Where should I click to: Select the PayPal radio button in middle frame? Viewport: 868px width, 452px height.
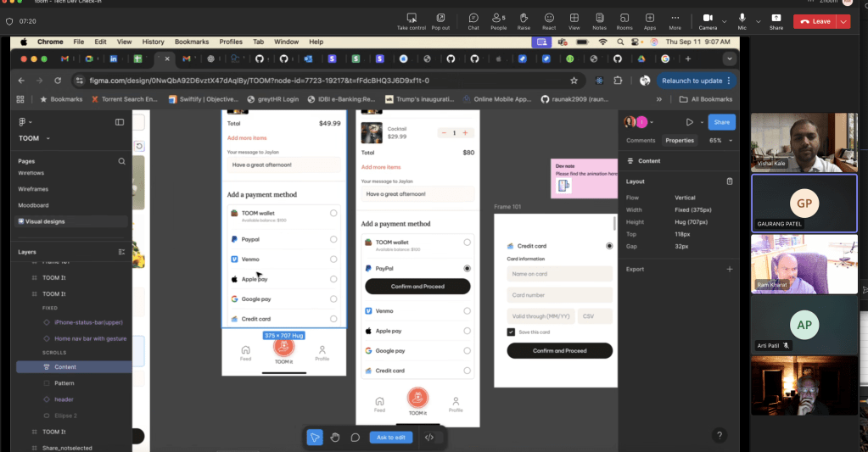pyautogui.click(x=467, y=268)
